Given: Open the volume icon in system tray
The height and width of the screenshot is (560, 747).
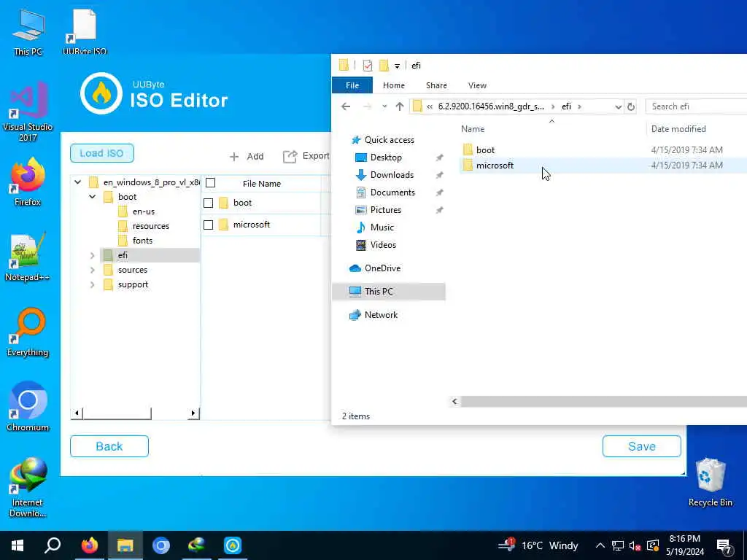Looking at the screenshot, I should 635,545.
